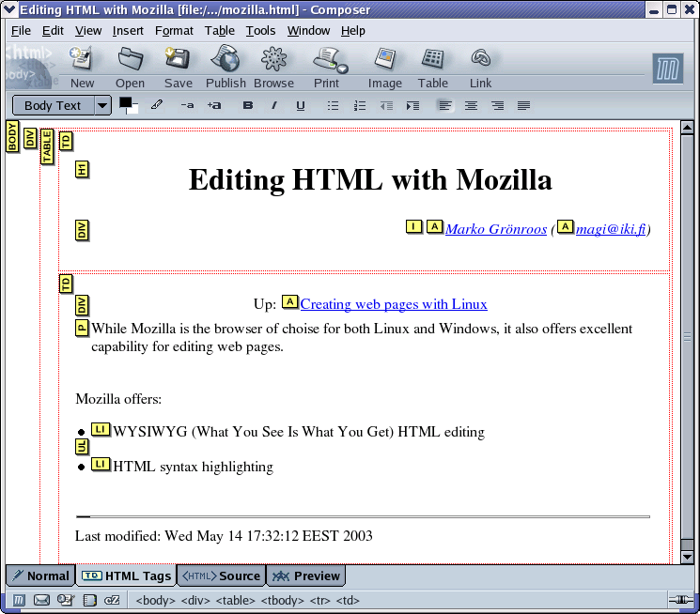This screenshot has width=700, height=614.
Task: Click the Save disk icon
Action: [178, 60]
